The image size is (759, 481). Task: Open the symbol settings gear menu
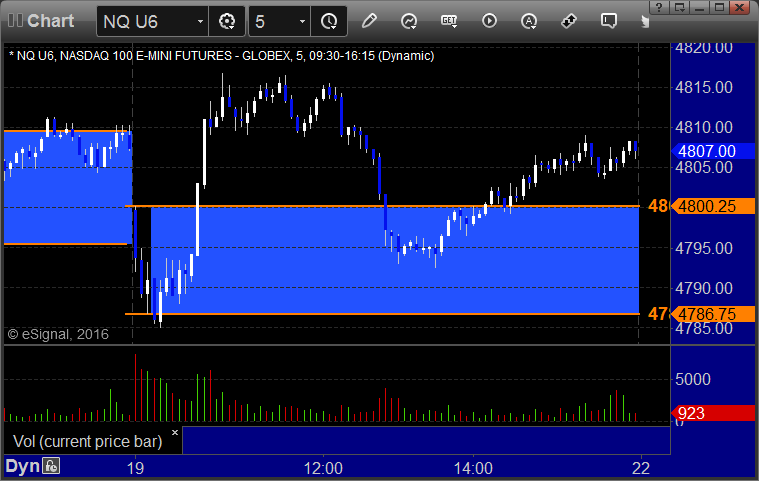click(x=227, y=21)
